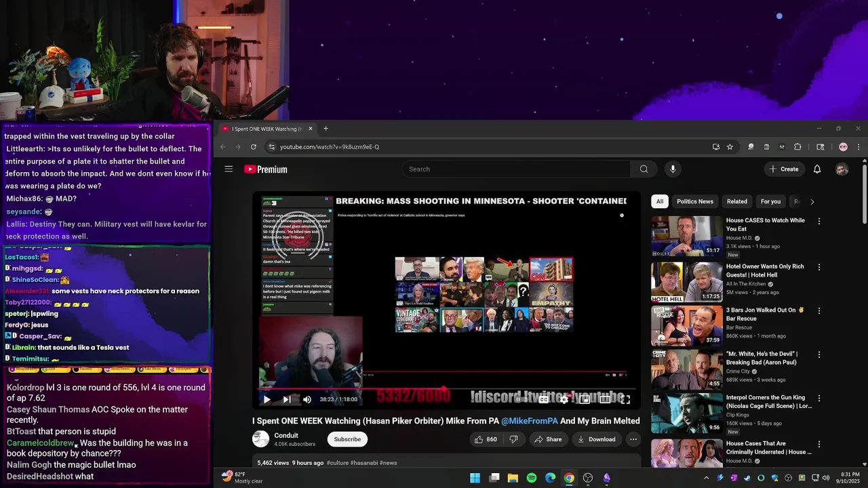The width and height of the screenshot is (868, 488).
Task: Subscribe to Conduit channel
Action: tap(347, 439)
